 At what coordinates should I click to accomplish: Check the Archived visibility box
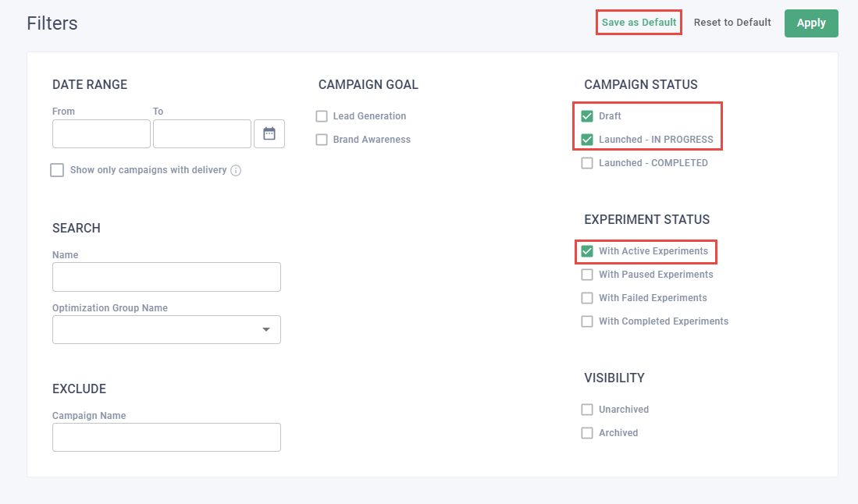pyautogui.click(x=587, y=433)
